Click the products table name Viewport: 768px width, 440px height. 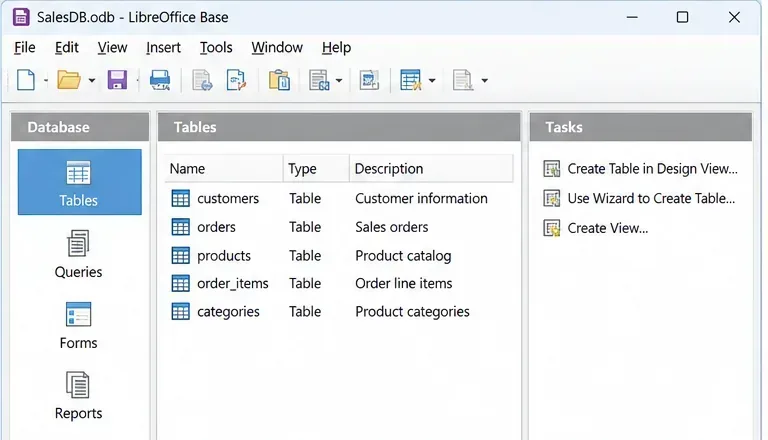pyautogui.click(x=224, y=255)
